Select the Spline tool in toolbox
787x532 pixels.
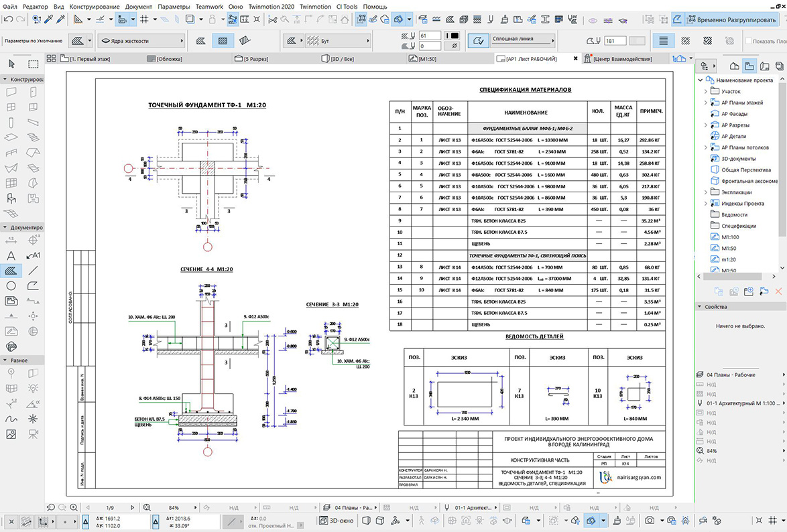click(11, 419)
